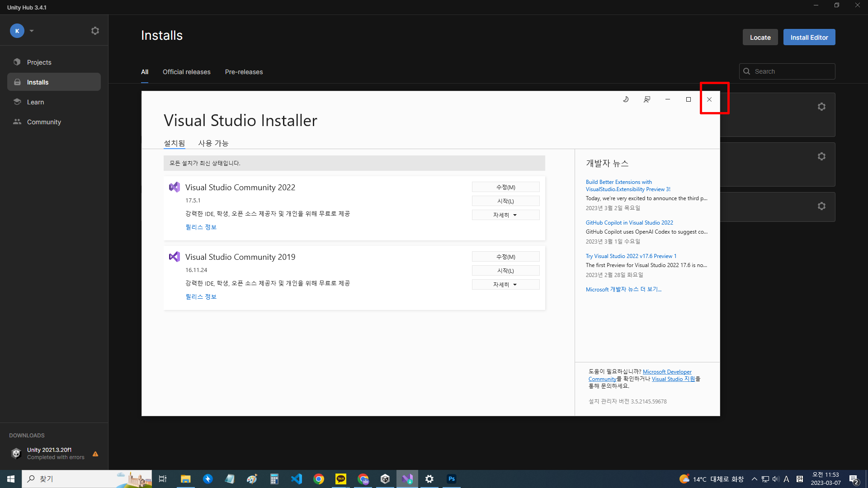
Task: Open Photoshop from the taskbar
Action: pos(451,479)
